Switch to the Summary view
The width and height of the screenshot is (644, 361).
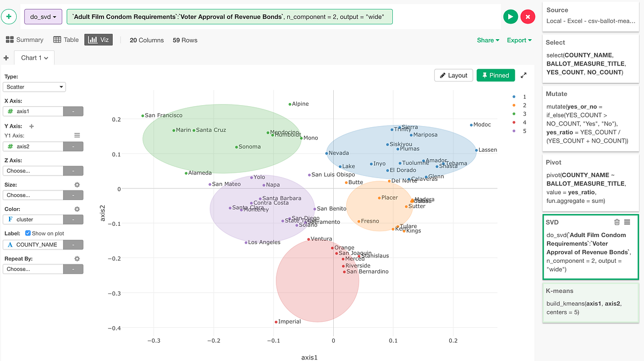25,40
